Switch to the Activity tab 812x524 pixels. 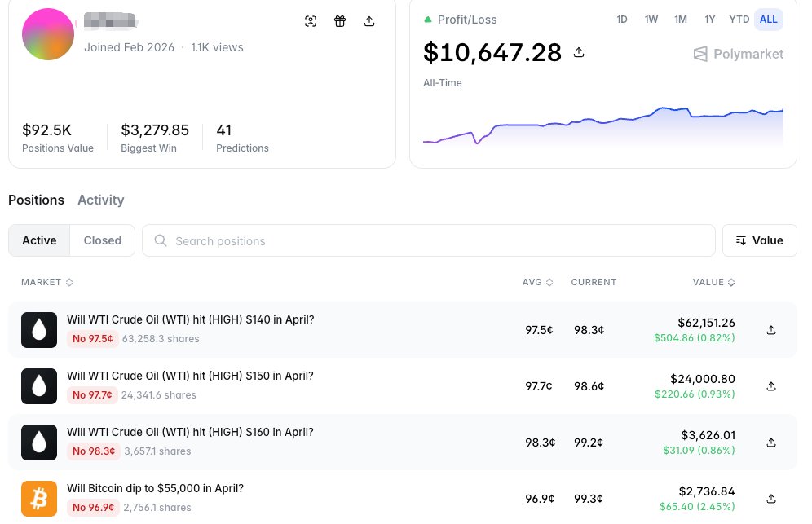101,200
